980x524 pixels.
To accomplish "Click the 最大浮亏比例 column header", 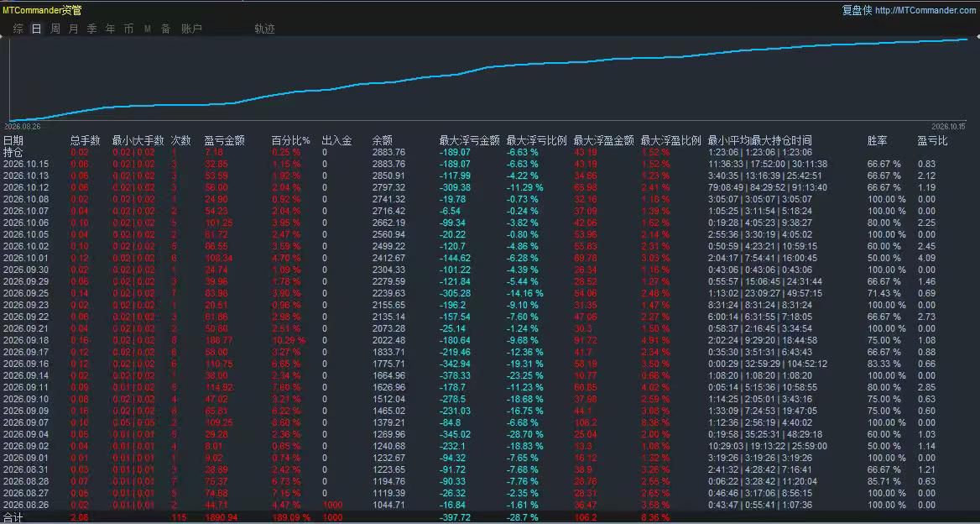I will point(536,141).
